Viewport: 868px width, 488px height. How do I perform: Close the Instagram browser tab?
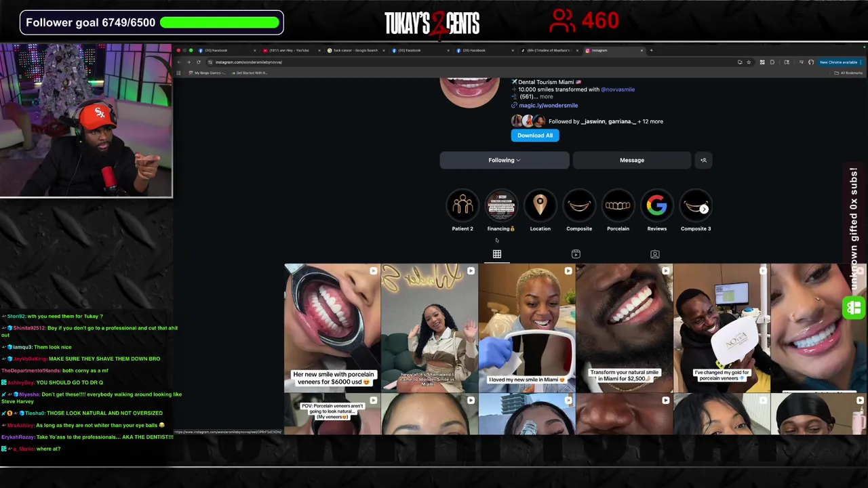coord(642,50)
